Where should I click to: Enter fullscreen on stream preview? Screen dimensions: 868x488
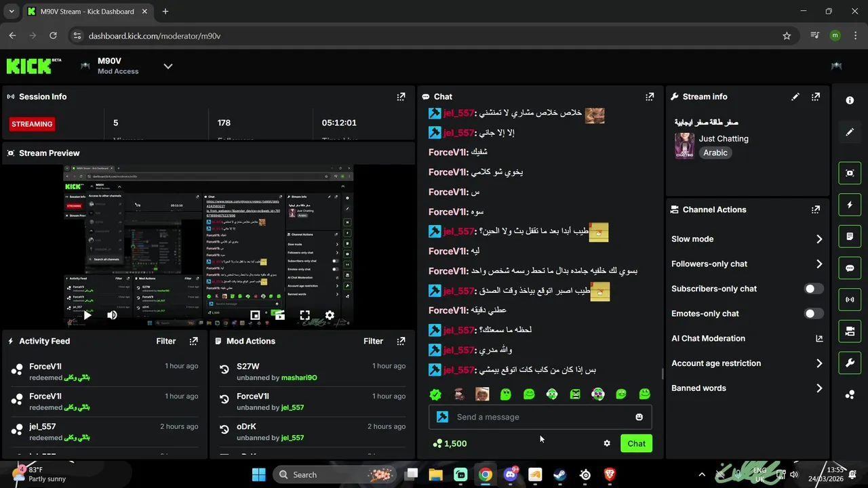pos(304,315)
